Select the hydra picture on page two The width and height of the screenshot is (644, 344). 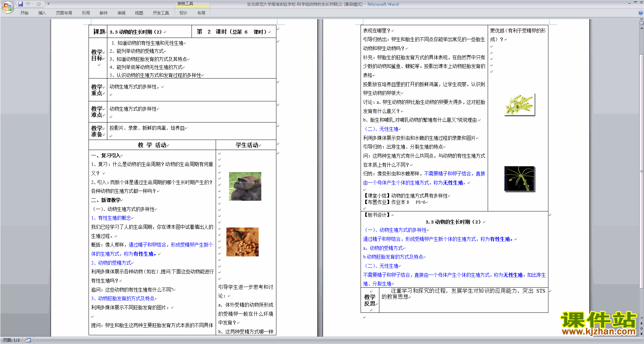click(x=519, y=179)
